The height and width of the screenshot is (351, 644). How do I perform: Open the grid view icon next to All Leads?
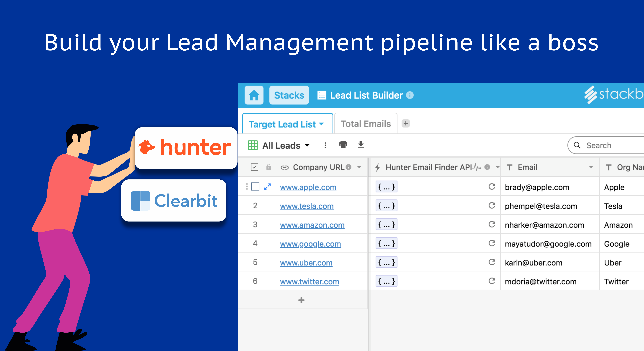click(253, 145)
